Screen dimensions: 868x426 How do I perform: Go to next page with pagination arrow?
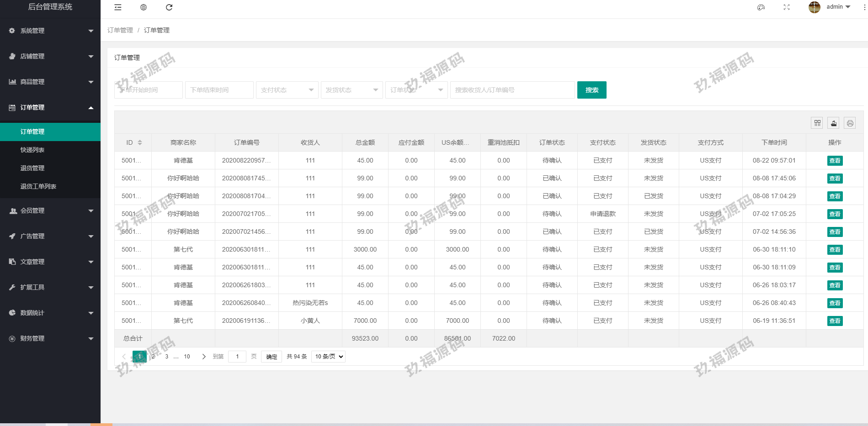(x=204, y=357)
